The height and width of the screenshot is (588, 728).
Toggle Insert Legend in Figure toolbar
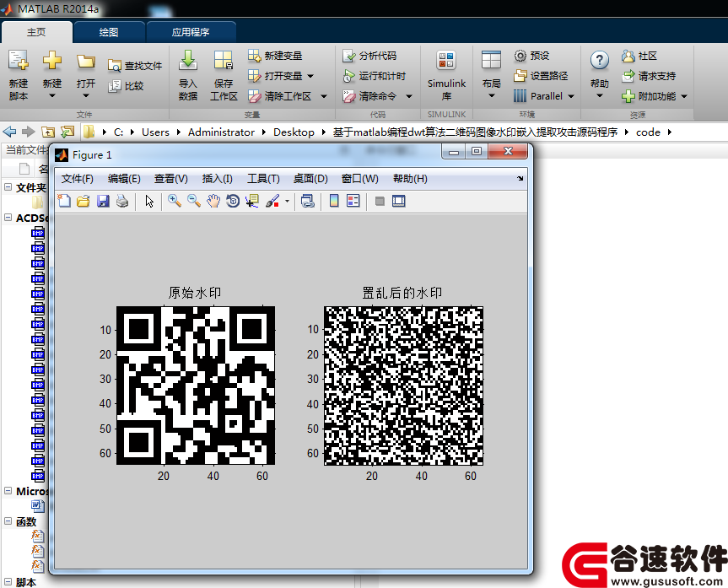pyautogui.click(x=353, y=201)
